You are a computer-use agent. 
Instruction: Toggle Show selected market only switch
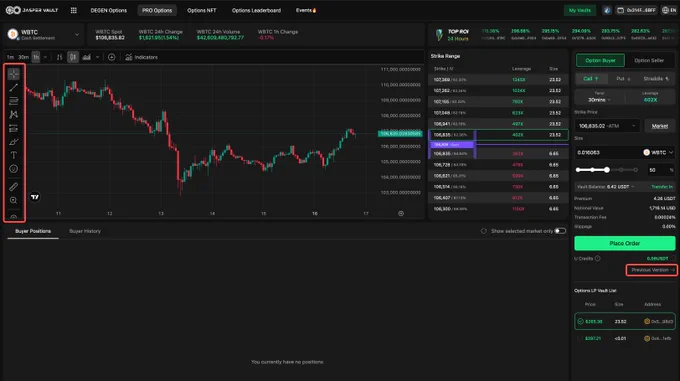[560, 231]
